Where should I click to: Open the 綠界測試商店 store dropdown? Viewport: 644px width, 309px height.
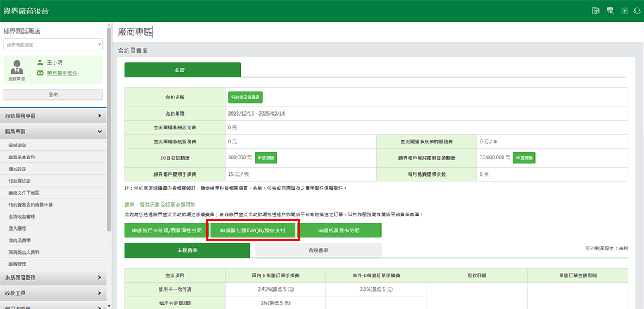pos(53,44)
